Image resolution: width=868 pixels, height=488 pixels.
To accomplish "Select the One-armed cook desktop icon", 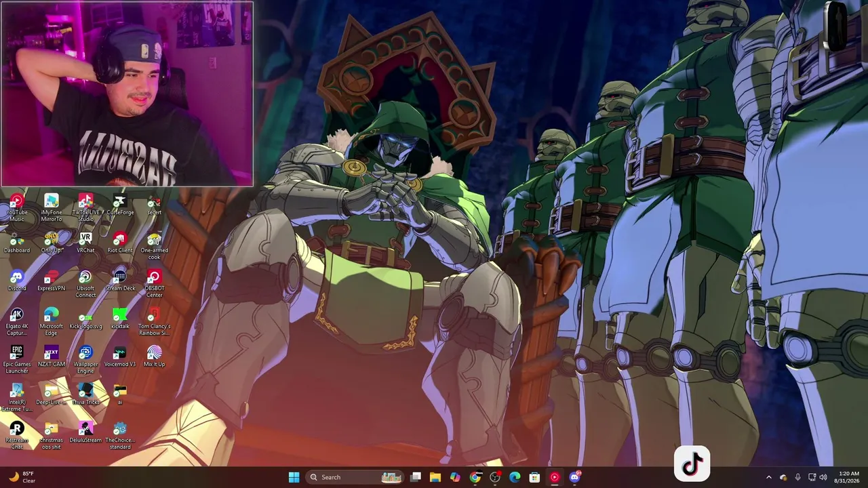I will [x=154, y=246].
